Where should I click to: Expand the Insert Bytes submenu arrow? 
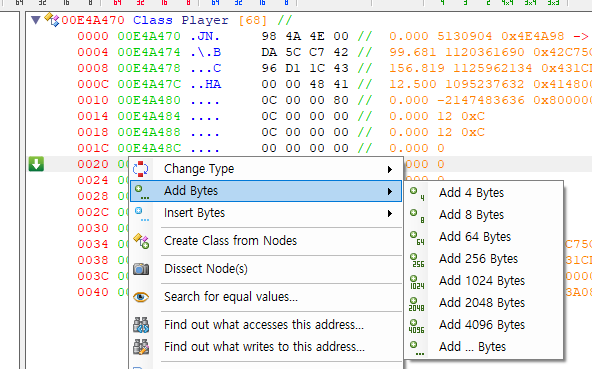click(390, 214)
